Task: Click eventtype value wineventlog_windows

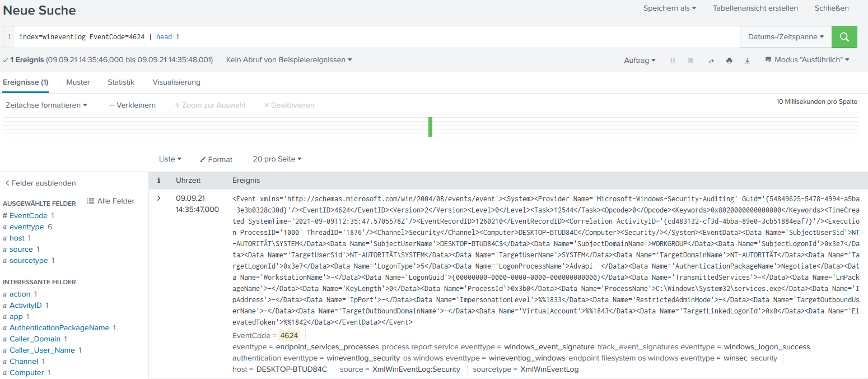Action: 527,358
